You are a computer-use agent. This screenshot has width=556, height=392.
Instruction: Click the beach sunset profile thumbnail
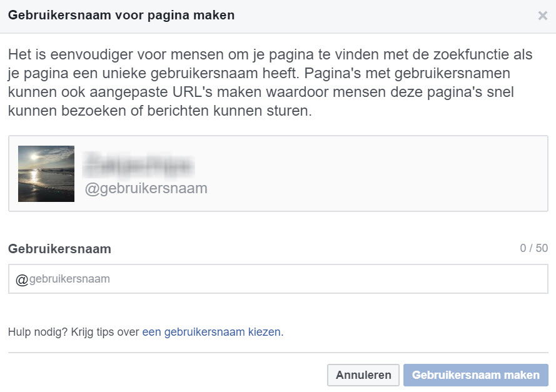tap(46, 174)
